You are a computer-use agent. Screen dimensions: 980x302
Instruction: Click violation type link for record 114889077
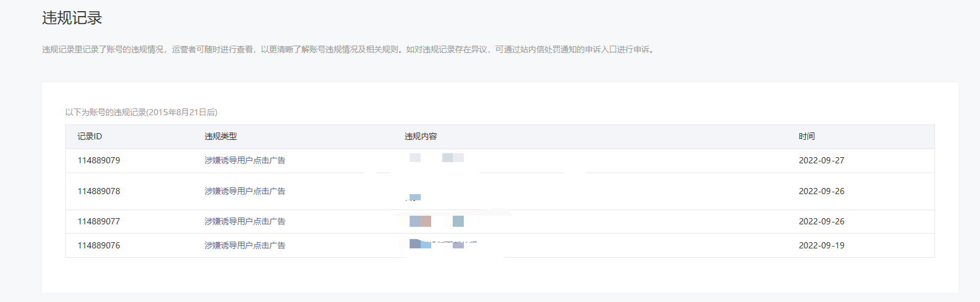(x=245, y=221)
